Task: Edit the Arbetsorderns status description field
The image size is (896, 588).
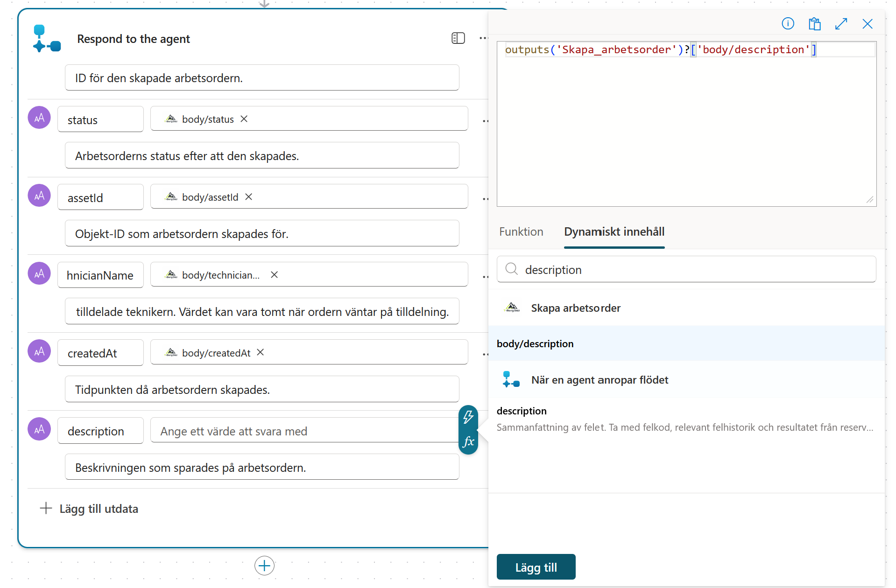Action: click(262, 155)
